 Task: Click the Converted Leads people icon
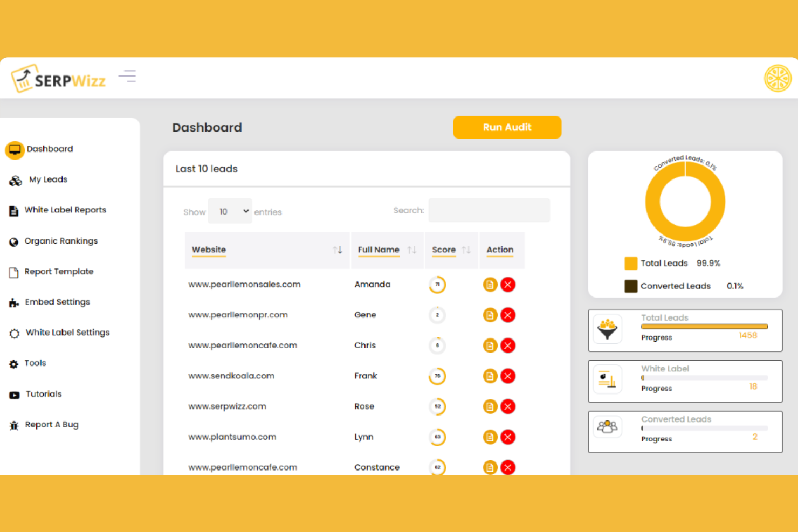pos(608,428)
